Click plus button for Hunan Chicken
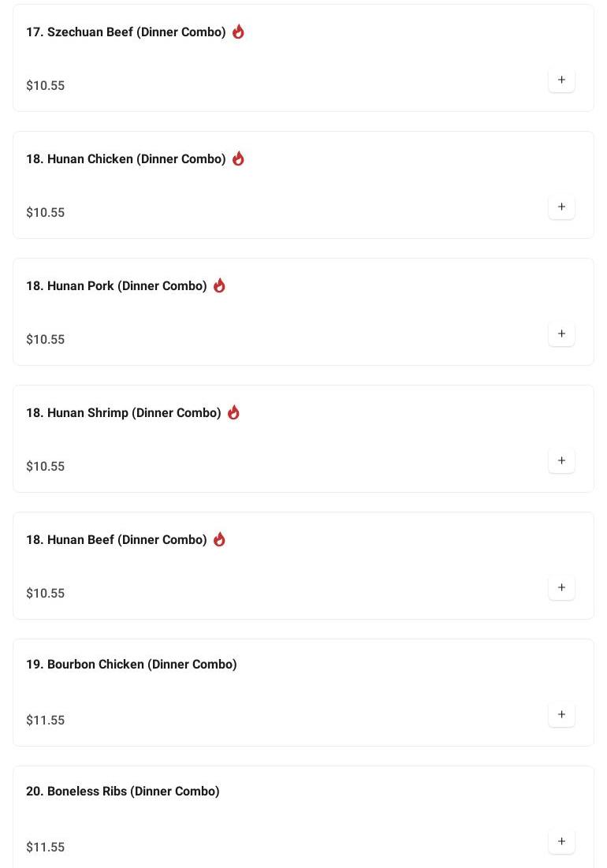Viewport: 607px width, 868px height. 561,207
